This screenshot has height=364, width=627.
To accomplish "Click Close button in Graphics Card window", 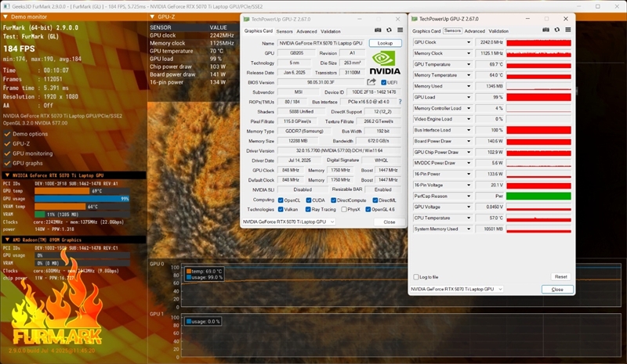I will coord(389,222).
